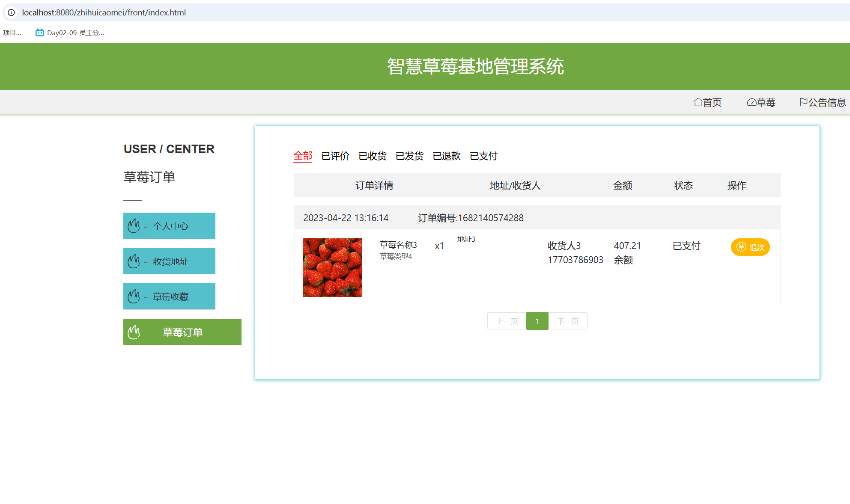Click the 地址3 address text
The height and width of the screenshot is (504, 850).
pos(466,239)
